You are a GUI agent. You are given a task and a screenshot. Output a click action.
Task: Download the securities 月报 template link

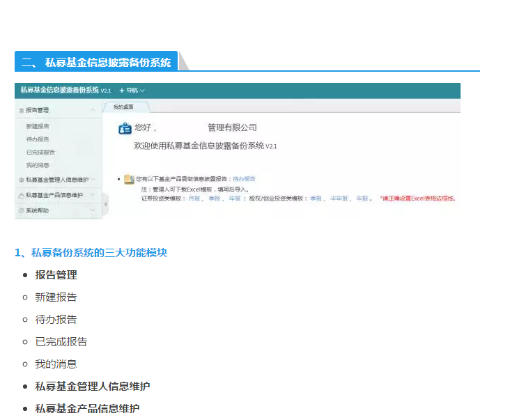pyautogui.click(x=194, y=199)
